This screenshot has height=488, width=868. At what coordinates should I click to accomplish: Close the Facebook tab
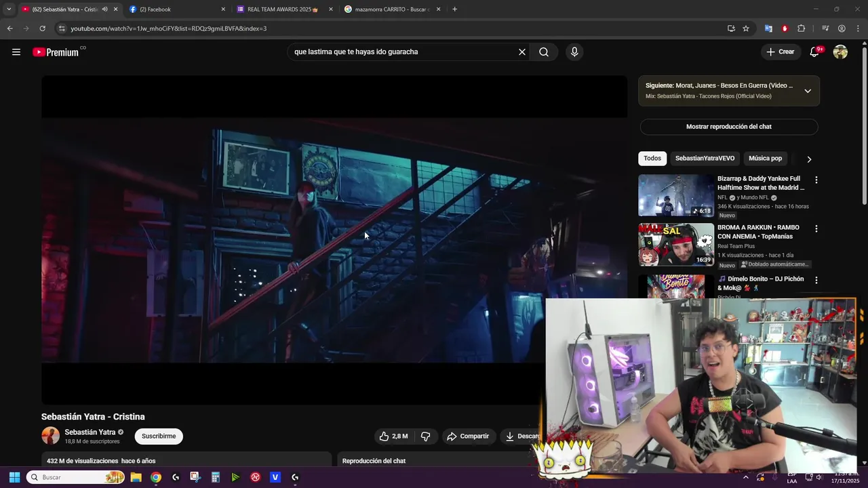(x=223, y=9)
